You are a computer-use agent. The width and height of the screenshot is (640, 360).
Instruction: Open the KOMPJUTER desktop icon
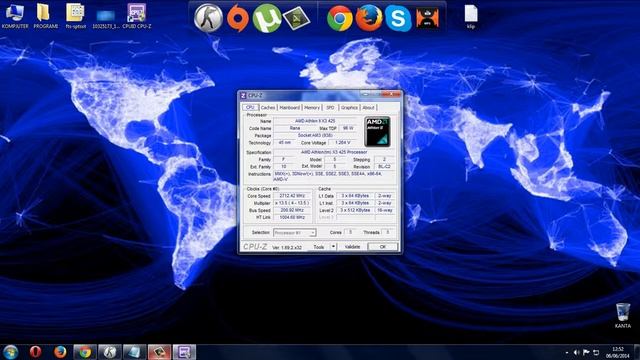click(15, 16)
